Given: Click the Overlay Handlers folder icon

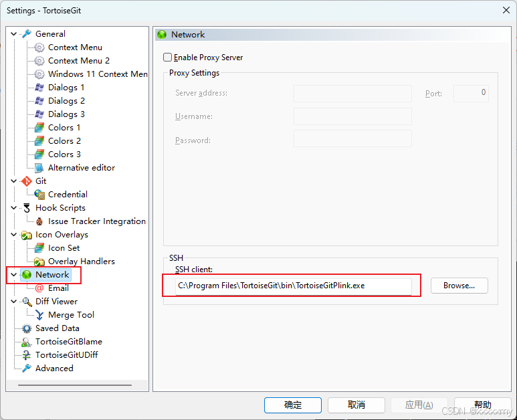Looking at the screenshot, I should point(39,261).
